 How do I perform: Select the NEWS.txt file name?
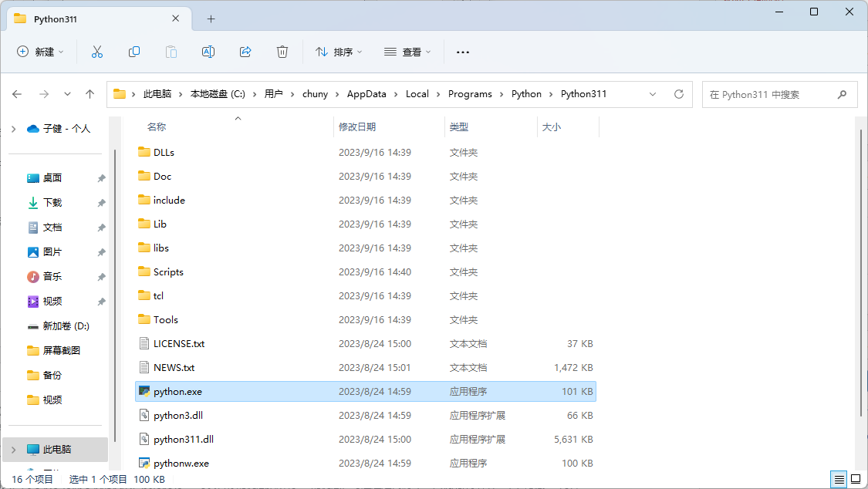174,367
